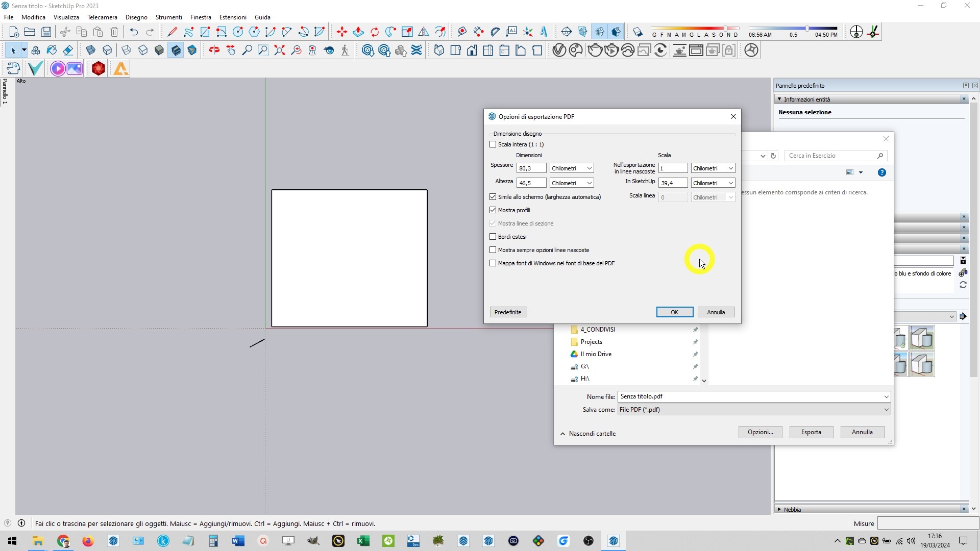Select the Follow Me tool

tap(390, 32)
